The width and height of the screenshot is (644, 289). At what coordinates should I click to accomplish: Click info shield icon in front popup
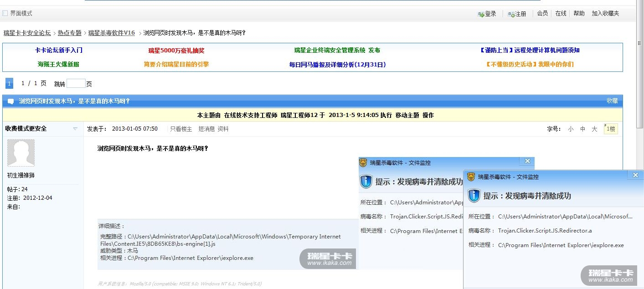pyautogui.click(x=474, y=196)
